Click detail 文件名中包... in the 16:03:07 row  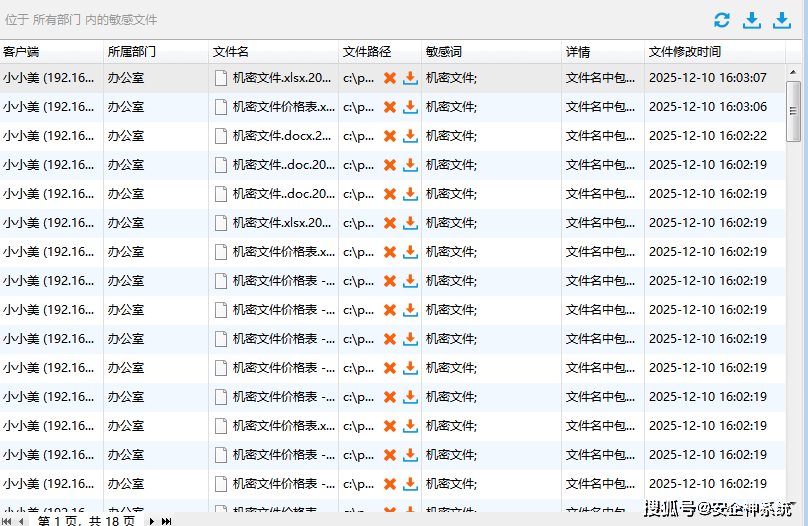(600, 78)
